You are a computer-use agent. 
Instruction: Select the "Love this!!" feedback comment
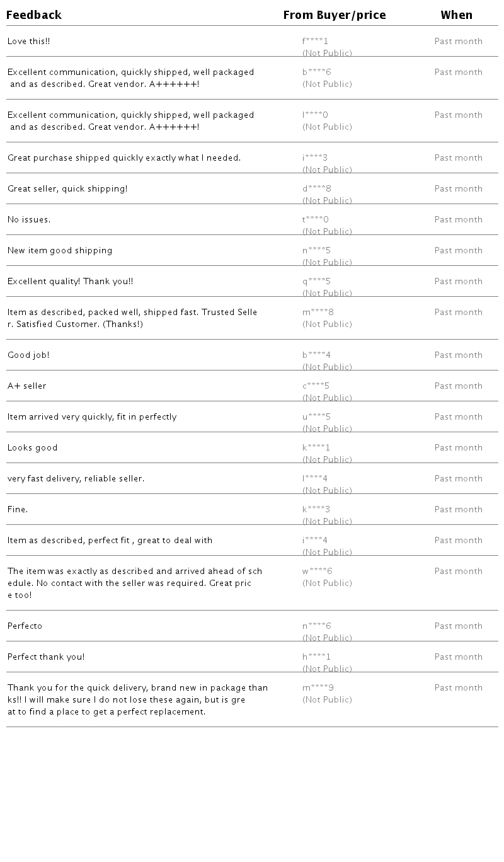point(29,42)
